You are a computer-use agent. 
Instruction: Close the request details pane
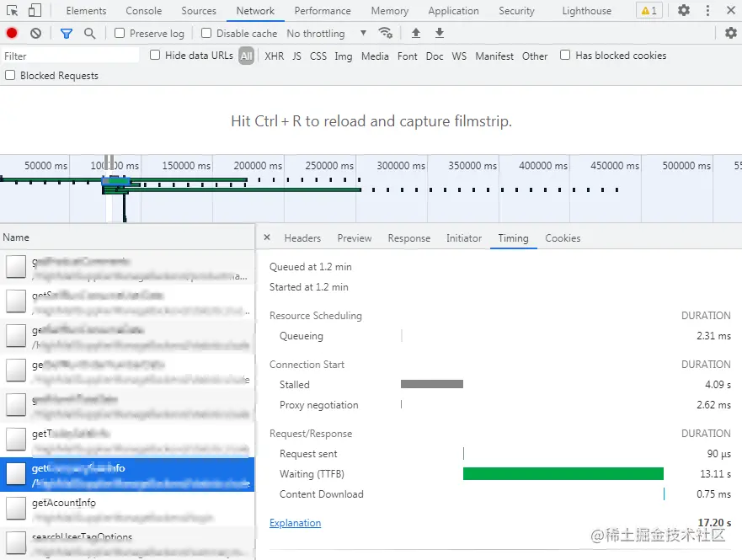(x=267, y=237)
